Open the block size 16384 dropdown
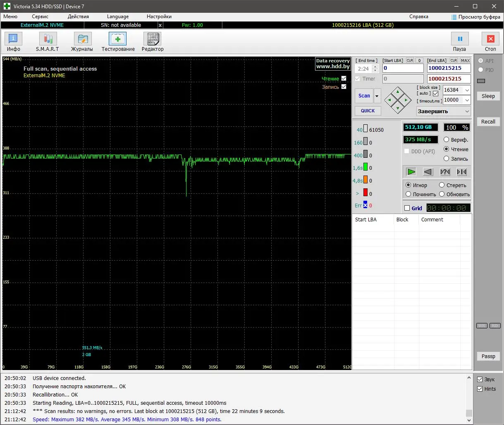504x425 pixels. [467, 90]
